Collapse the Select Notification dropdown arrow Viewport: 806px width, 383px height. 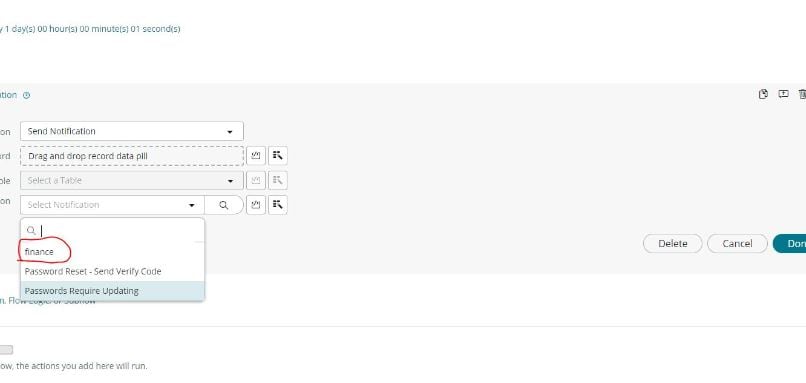[x=192, y=205]
